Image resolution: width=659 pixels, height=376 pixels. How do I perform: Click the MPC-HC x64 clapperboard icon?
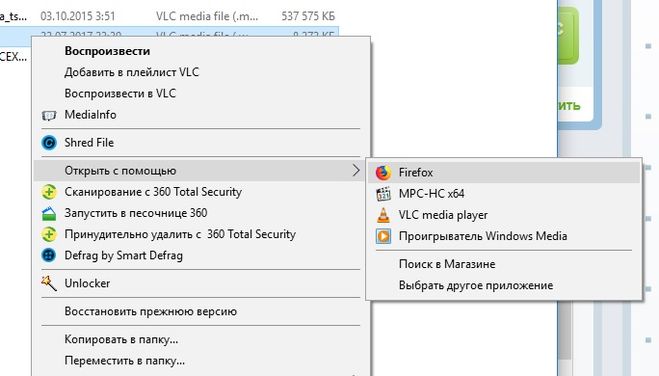pyautogui.click(x=383, y=194)
